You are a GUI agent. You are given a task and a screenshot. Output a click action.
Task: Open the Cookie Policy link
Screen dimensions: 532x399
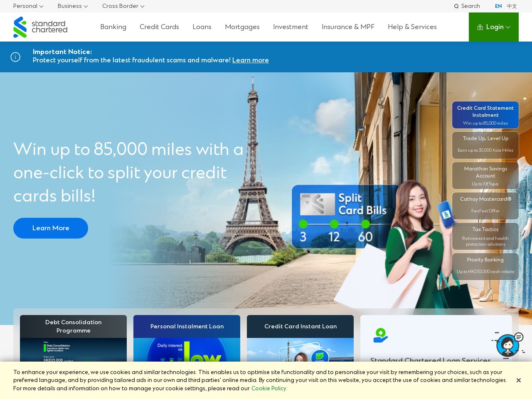pos(269,389)
